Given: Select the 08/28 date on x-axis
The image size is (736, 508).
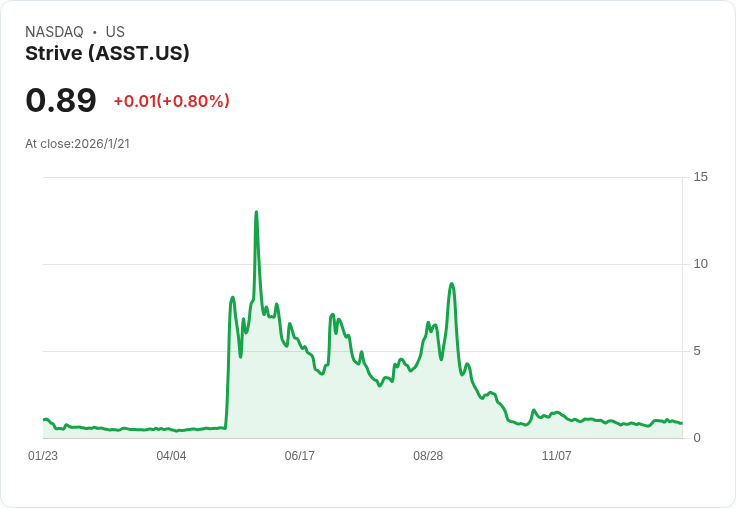Looking at the screenshot, I should 428,456.
